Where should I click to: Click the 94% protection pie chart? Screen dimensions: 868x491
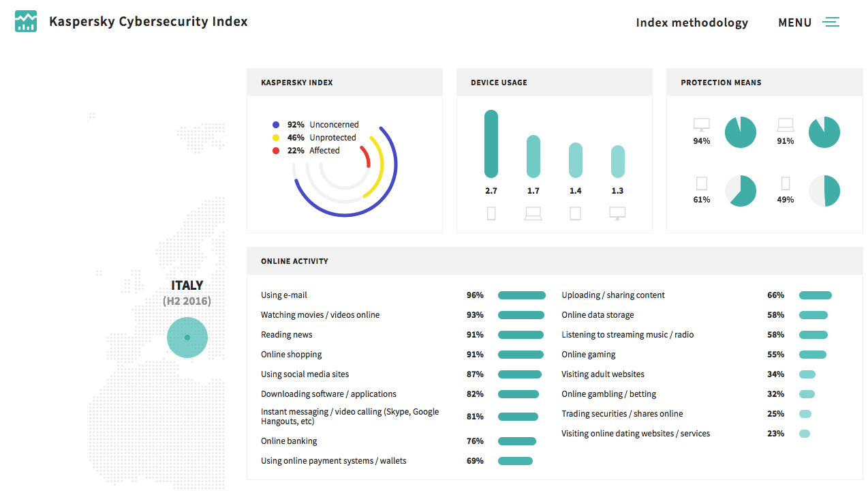point(741,132)
